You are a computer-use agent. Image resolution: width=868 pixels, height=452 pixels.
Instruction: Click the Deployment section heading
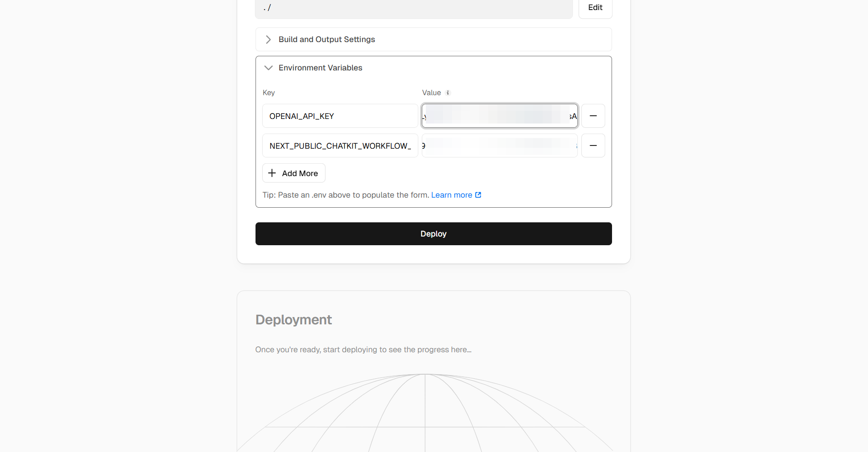pos(293,319)
